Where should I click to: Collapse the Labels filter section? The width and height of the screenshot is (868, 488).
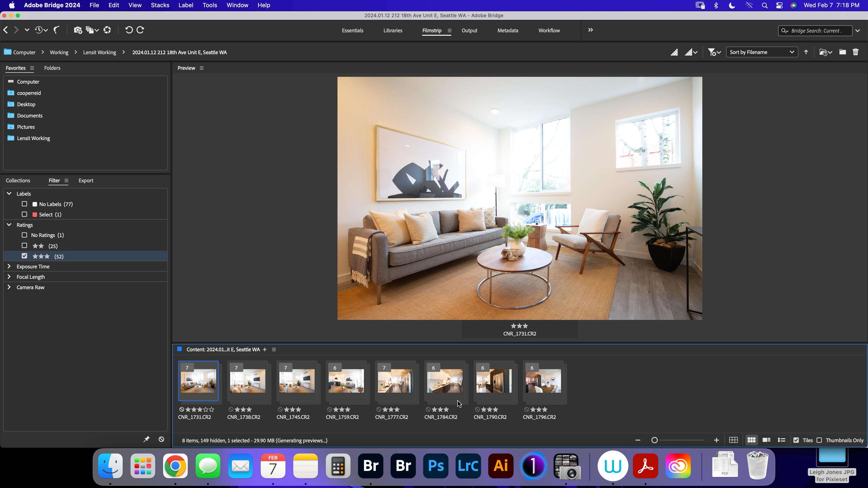9,194
